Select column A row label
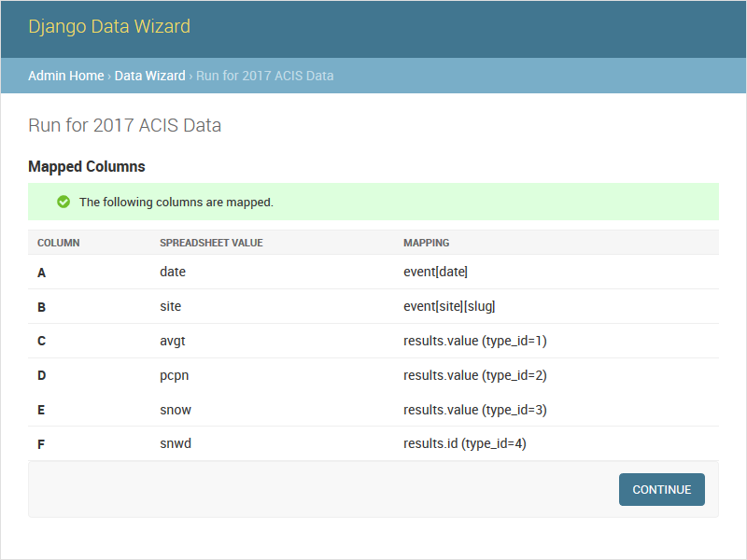Screen dimensions: 747x560 (41, 273)
